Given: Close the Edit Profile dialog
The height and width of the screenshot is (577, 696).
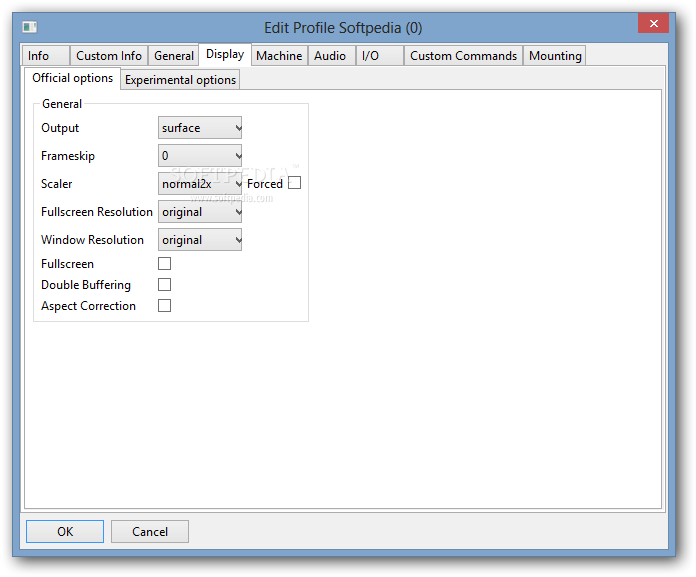Looking at the screenshot, I should pyautogui.click(x=653, y=24).
